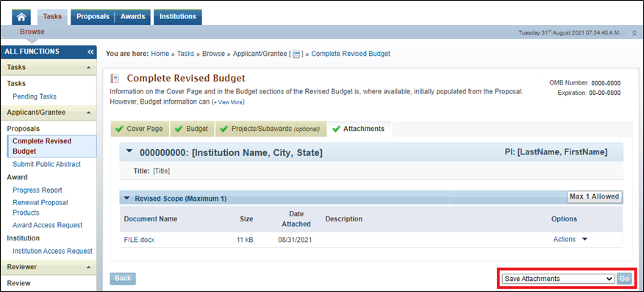Click the applicant card icon in the breadcrumb
Viewport: 644px width, 292px height.
pyautogui.click(x=296, y=54)
